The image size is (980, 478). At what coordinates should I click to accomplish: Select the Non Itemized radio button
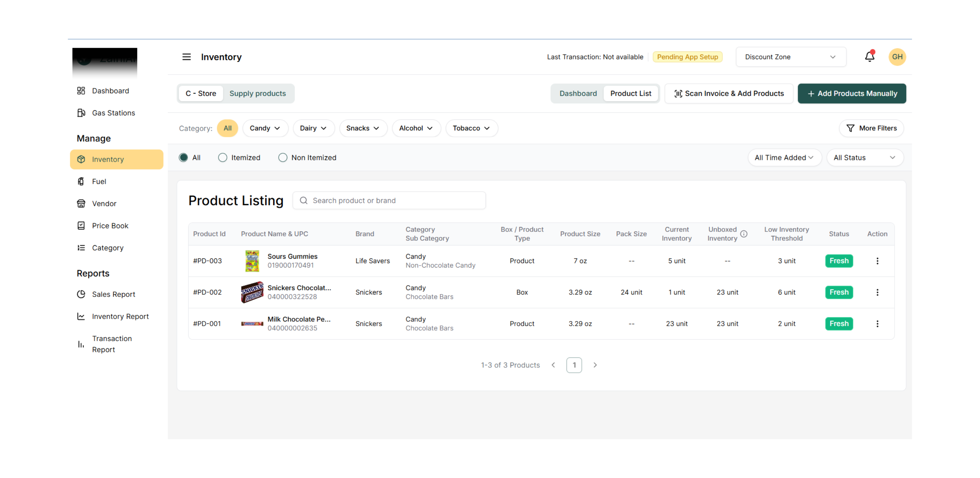(x=282, y=158)
